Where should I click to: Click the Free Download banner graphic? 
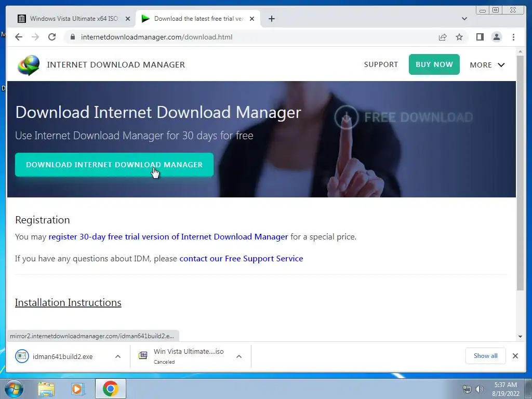[403, 117]
